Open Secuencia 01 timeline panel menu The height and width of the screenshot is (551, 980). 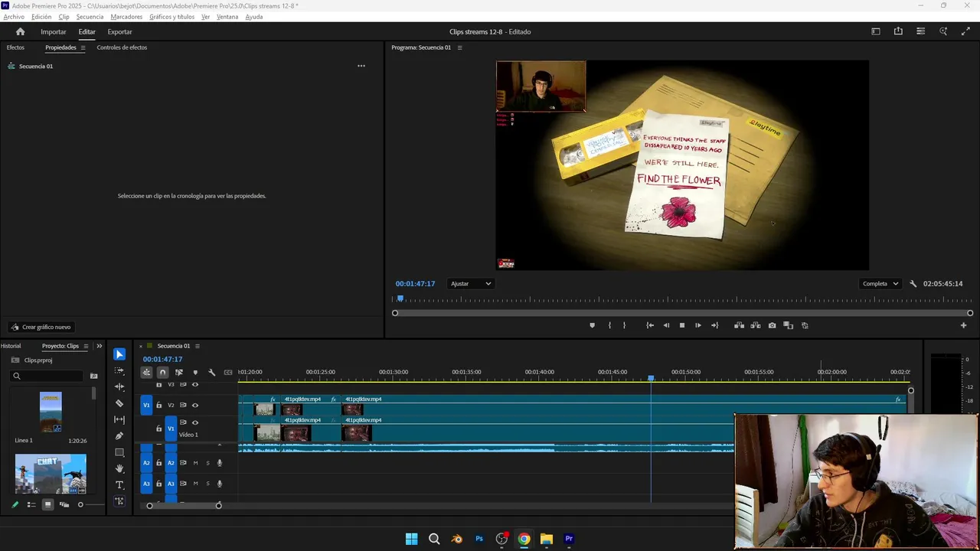[197, 346]
